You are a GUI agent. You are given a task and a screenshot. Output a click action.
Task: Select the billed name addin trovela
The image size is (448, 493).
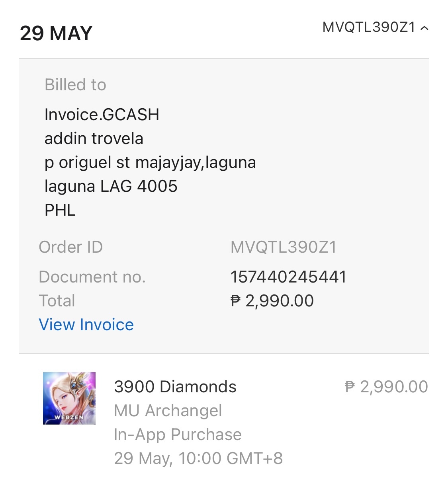pos(94,138)
